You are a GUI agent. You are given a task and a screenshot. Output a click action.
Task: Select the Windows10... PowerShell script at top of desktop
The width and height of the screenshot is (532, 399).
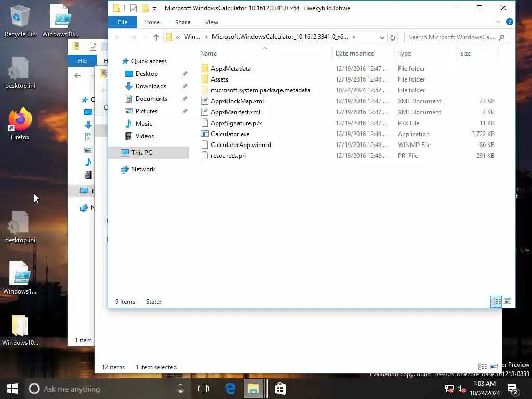click(x=60, y=21)
